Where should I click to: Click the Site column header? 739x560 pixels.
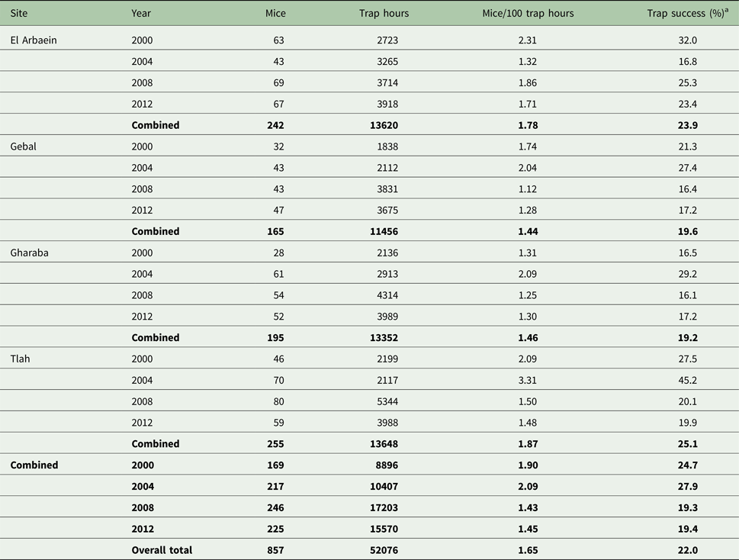(19, 14)
